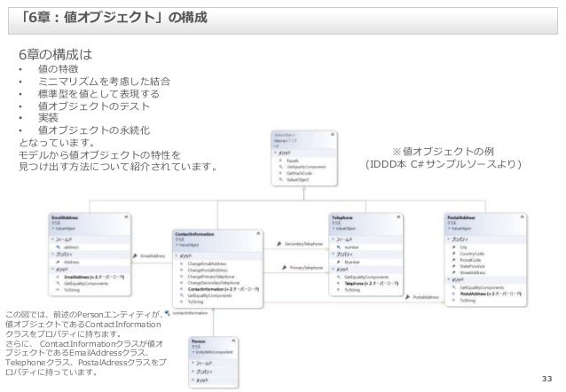Select the Telephone constructor overload entry
This screenshot has height=392, width=566.
click(x=372, y=283)
